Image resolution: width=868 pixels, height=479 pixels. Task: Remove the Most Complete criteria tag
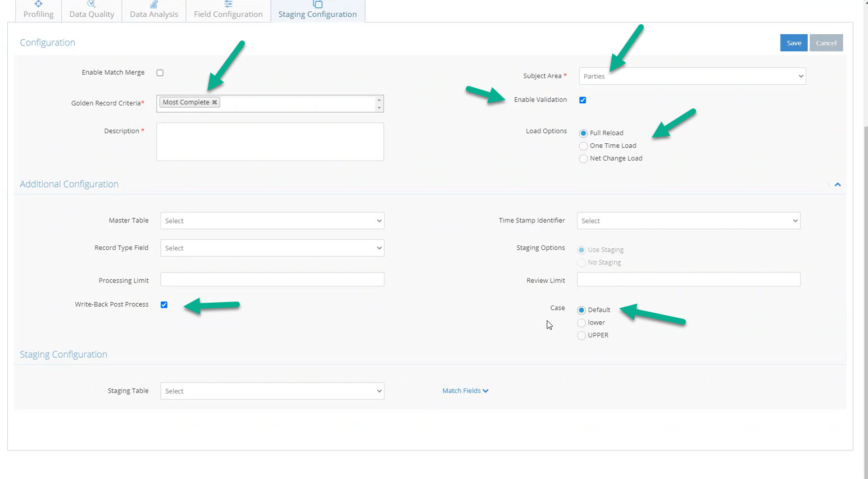click(x=215, y=102)
